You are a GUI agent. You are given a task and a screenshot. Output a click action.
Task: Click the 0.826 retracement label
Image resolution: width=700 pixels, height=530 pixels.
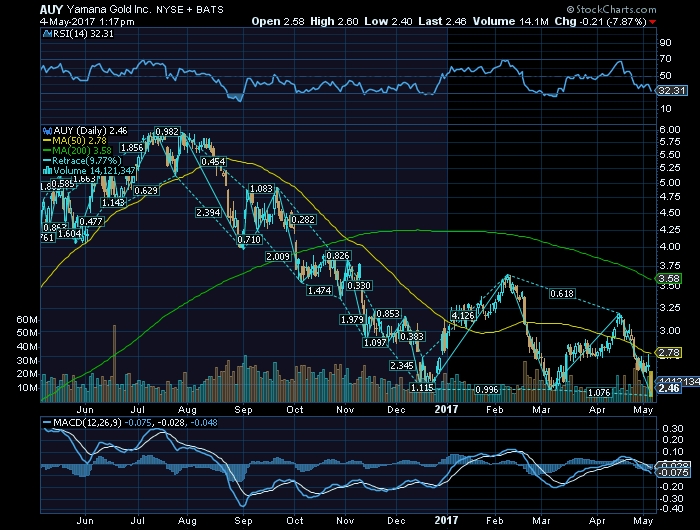[338, 255]
